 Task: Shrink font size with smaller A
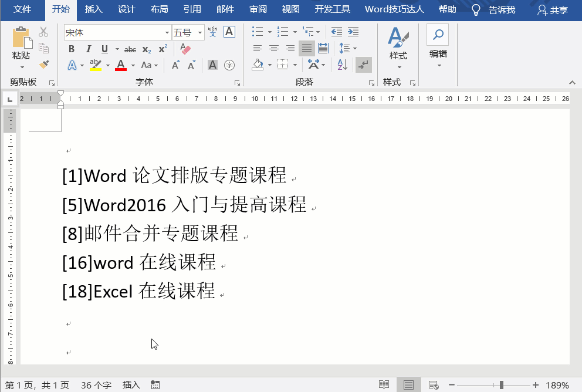[191, 65]
